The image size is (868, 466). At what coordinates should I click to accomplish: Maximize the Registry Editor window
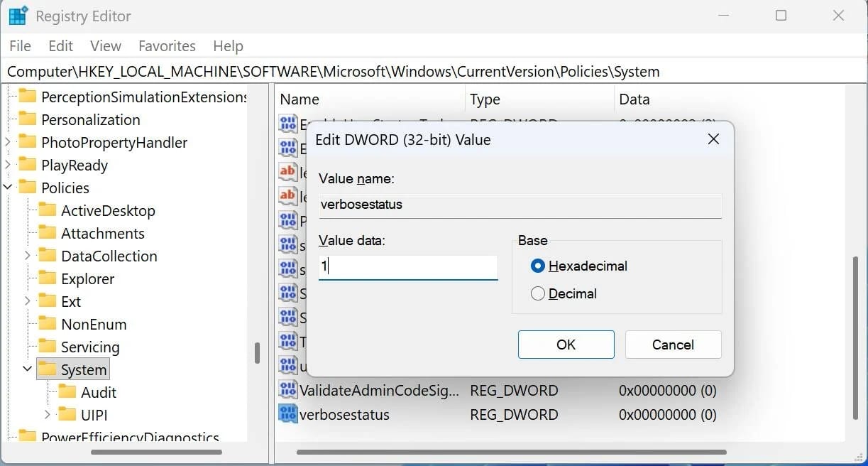(x=781, y=16)
